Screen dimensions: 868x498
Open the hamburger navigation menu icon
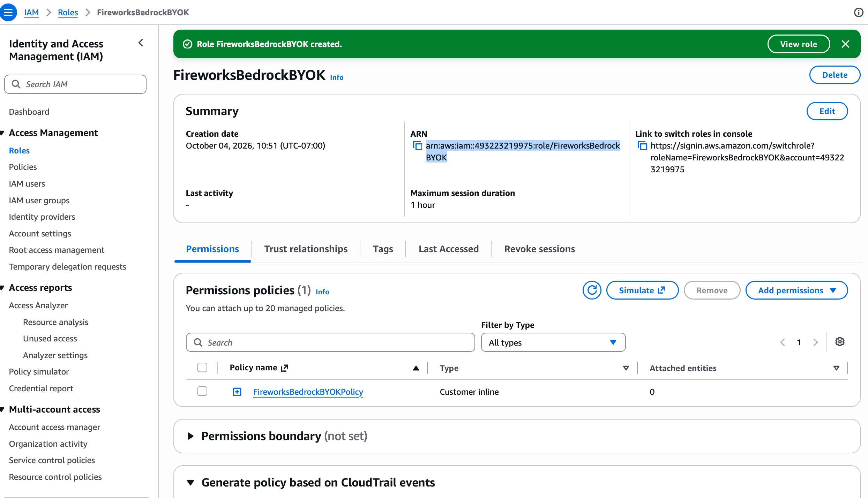[x=8, y=12]
